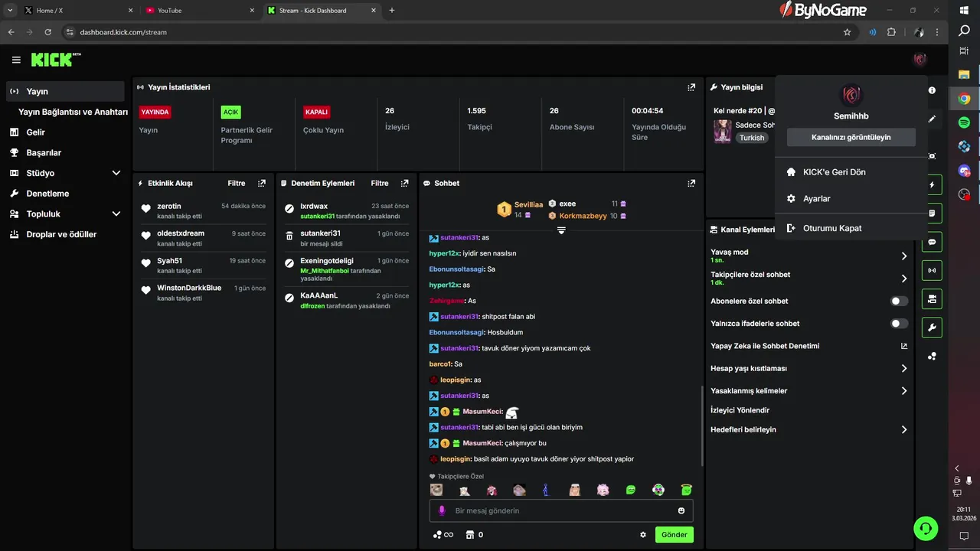980x551 pixels.
Task: Click the shop icon with count 0
Action: point(475,535)
